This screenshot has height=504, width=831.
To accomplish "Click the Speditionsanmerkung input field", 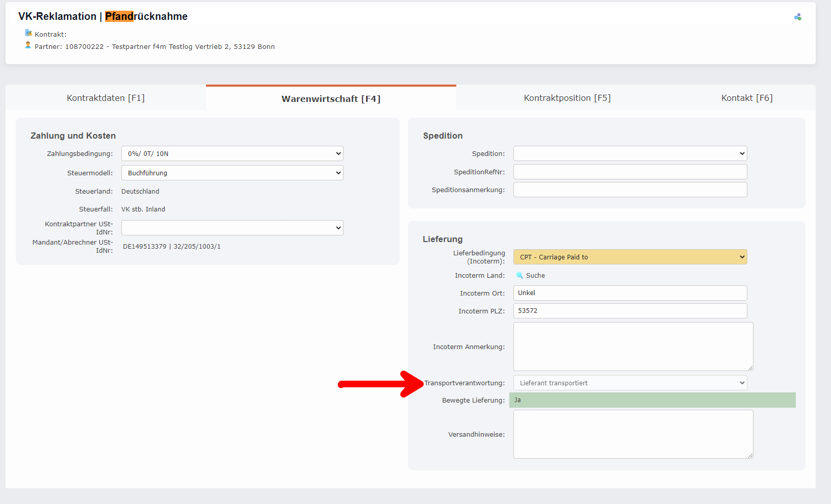I will click(630, 190).
